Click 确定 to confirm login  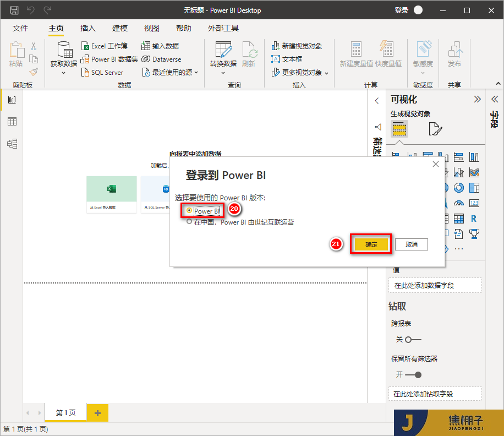[371, 244]
